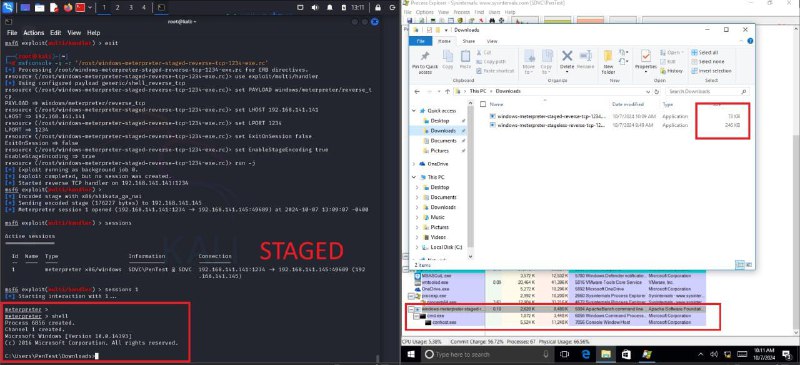Switch to Kali workspace 4
Screen dimensions: 800x365
coord(143,8)
